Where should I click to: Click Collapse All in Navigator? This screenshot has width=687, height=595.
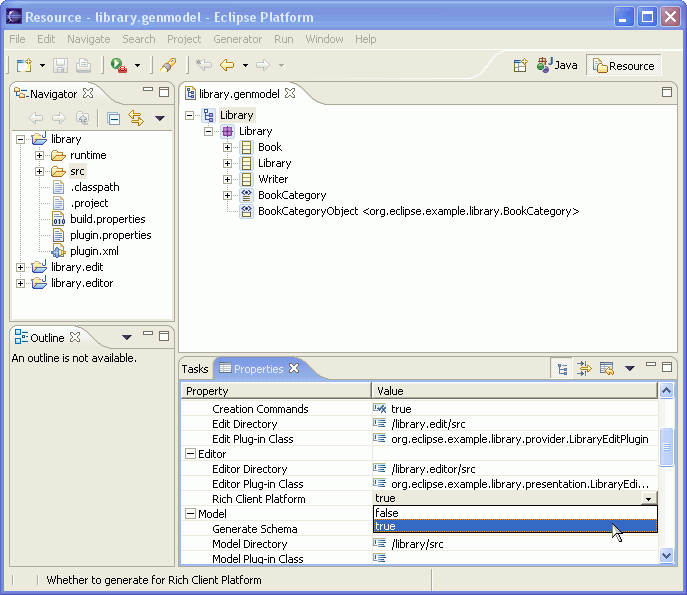113,118
